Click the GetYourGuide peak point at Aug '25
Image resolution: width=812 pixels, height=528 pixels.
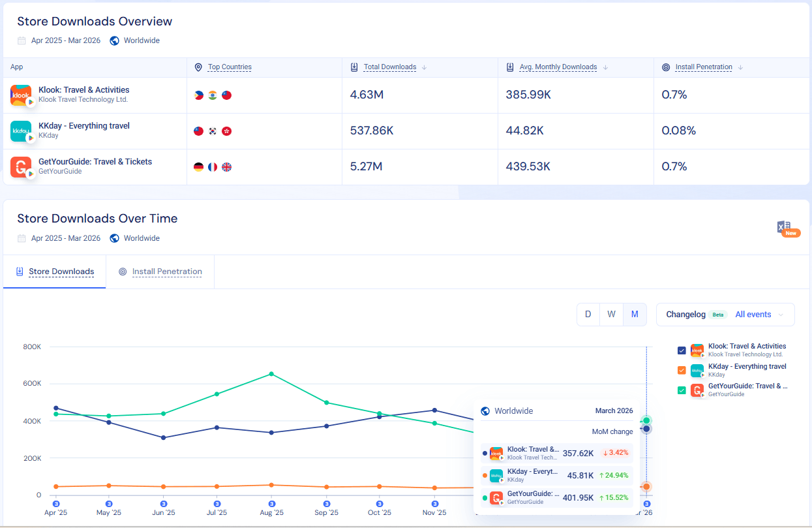click(271, 374)
